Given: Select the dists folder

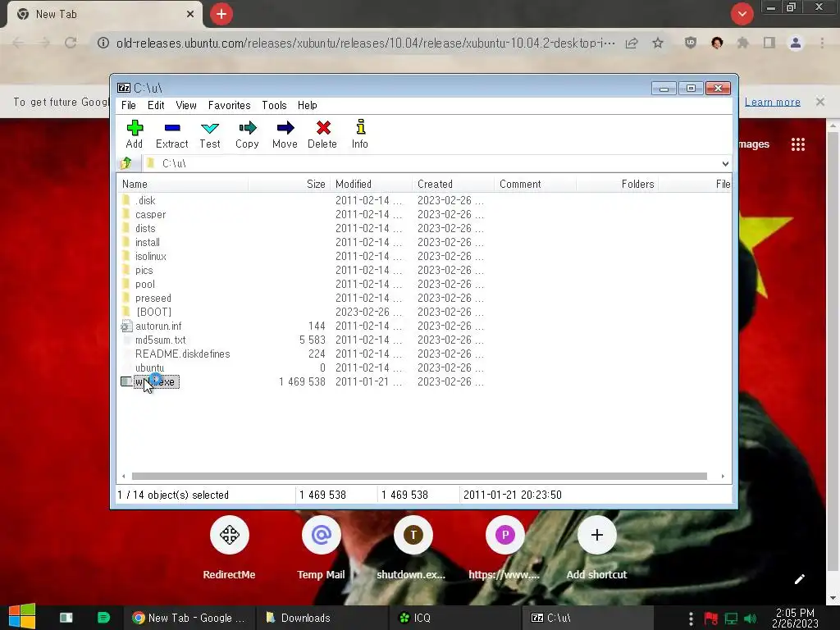Looking at the screenshot, I should pyautogui.click(x=145, y=228).
